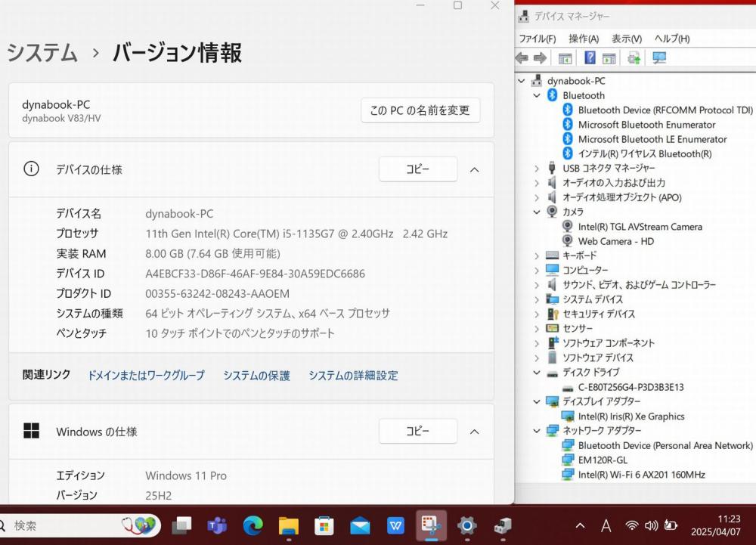Click the Help icon in Device Manager toolbar
Image resolution: width=756 pixels, height=545 pixels.
590,58
